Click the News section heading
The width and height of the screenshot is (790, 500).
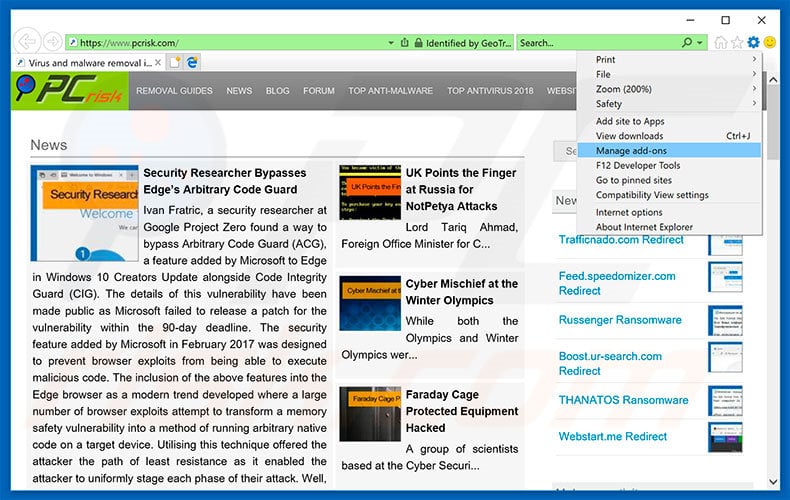(48, 145)
